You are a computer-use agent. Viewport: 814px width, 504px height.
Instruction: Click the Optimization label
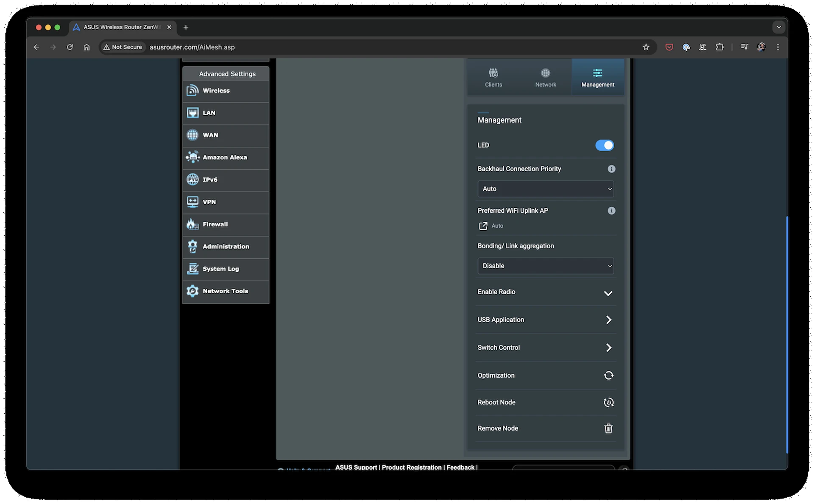(x=496, y=375)
